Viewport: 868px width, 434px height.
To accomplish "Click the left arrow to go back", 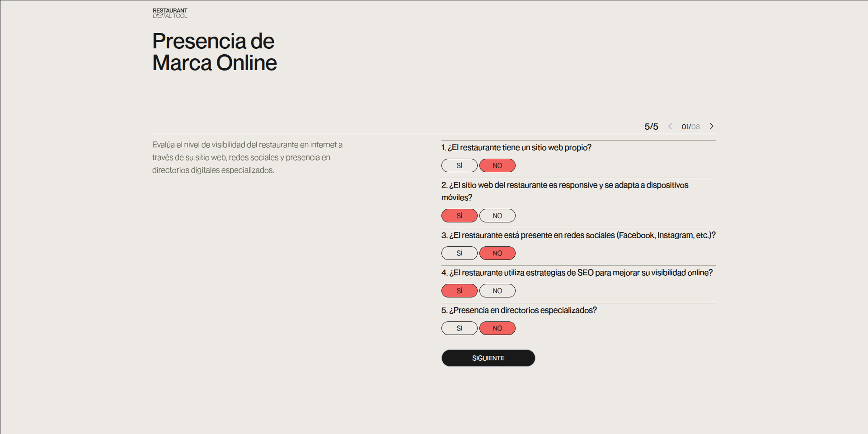I will click(670, 127).
